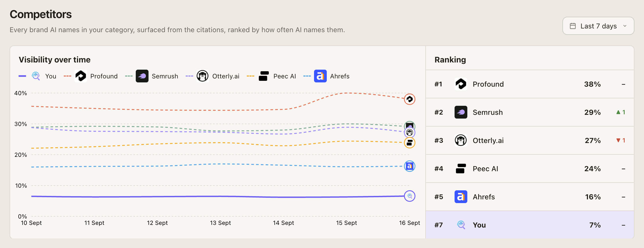This screenshot has height=248, width=644.
Task: Click the You endpoint marker on chart
Action: [410, 196]
